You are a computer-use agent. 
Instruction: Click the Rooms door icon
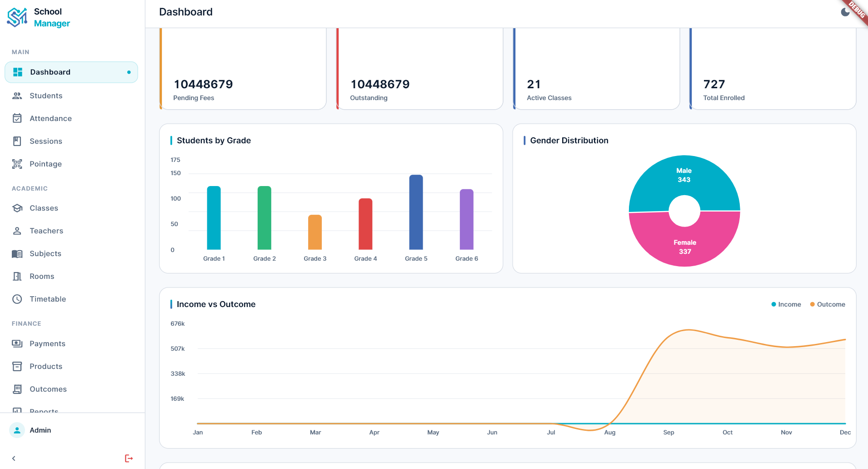(17, 276)
